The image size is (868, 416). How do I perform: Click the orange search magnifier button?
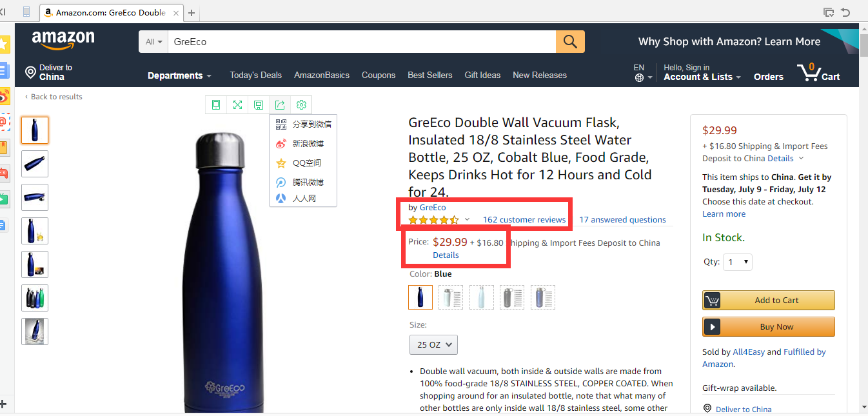[570, 42]
